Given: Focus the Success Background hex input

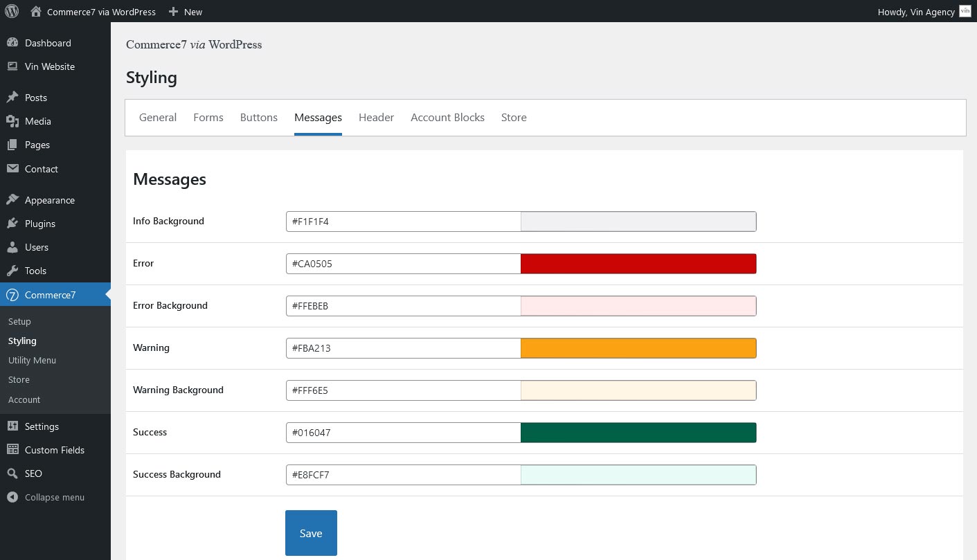Looking at the screenshot, I should click(403, 475).
